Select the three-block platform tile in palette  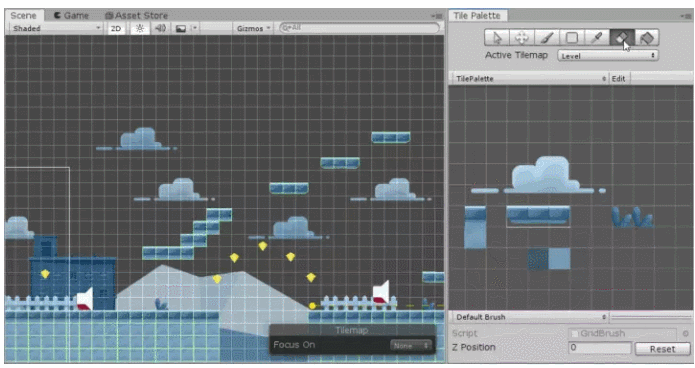click(x=538, y=215)
